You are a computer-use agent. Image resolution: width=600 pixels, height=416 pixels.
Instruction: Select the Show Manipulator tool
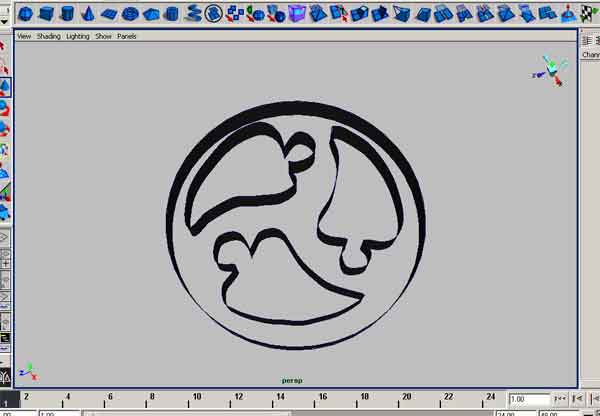[x=5, y=193]
